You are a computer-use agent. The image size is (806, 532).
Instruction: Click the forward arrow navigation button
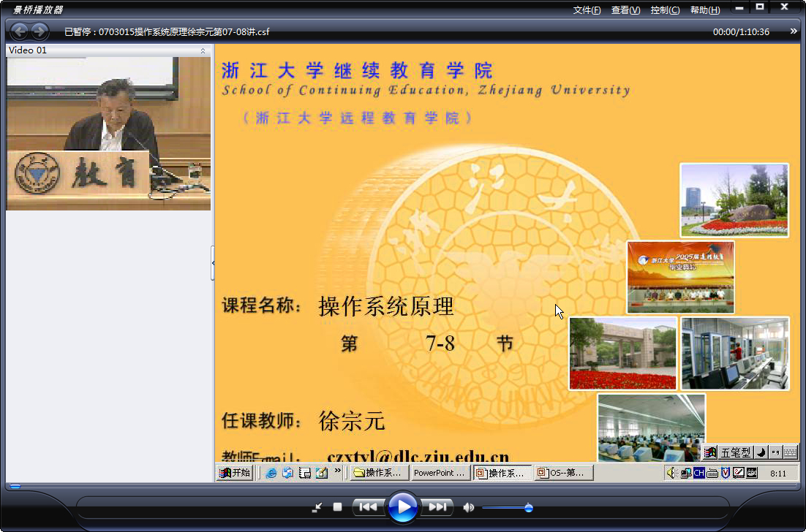point(39,31)
